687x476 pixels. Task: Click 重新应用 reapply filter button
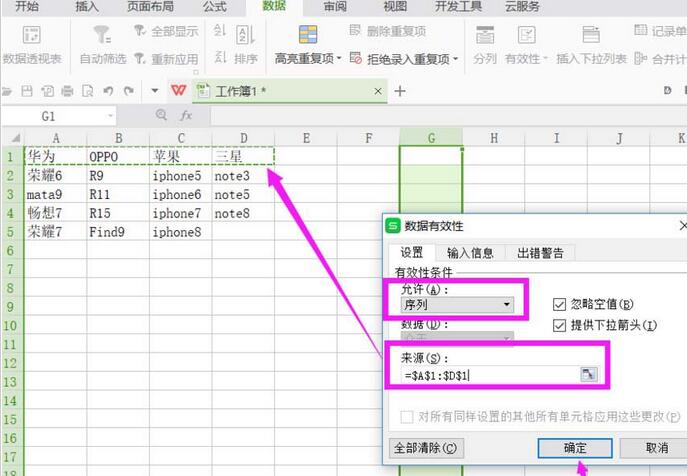[x=166, y=58]
